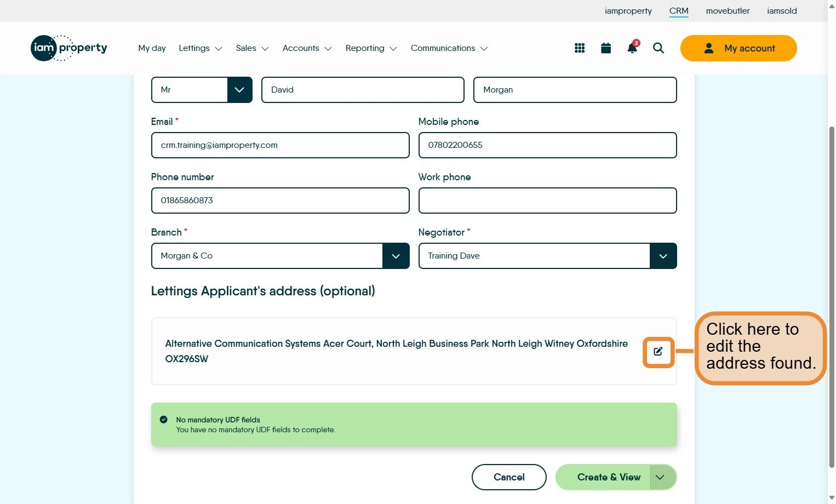836x504 pixels.
Task: Expand the Sales menu
Action: (x=252, y=48)
